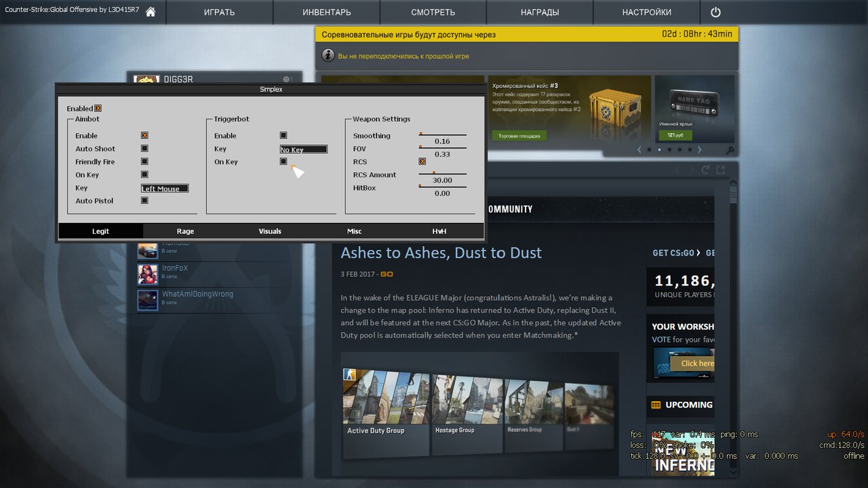Click the yellow Chroma case image
Screen dimensions: 868x488
pyautogui.click(x=614, y=108)
